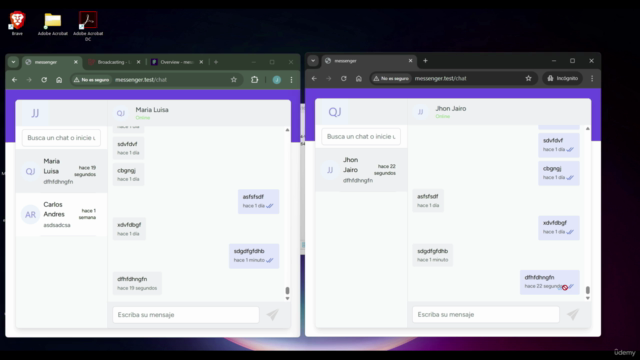
Task: Bookmark page with star in incognito window
Action: point(529,78)
